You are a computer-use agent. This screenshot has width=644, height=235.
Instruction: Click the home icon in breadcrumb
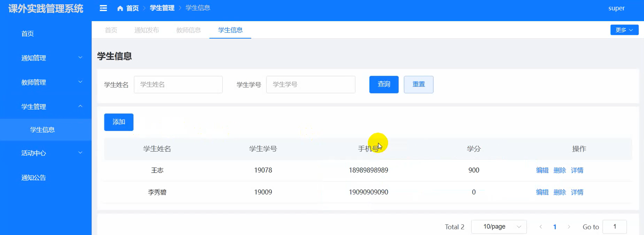(120, 8)
